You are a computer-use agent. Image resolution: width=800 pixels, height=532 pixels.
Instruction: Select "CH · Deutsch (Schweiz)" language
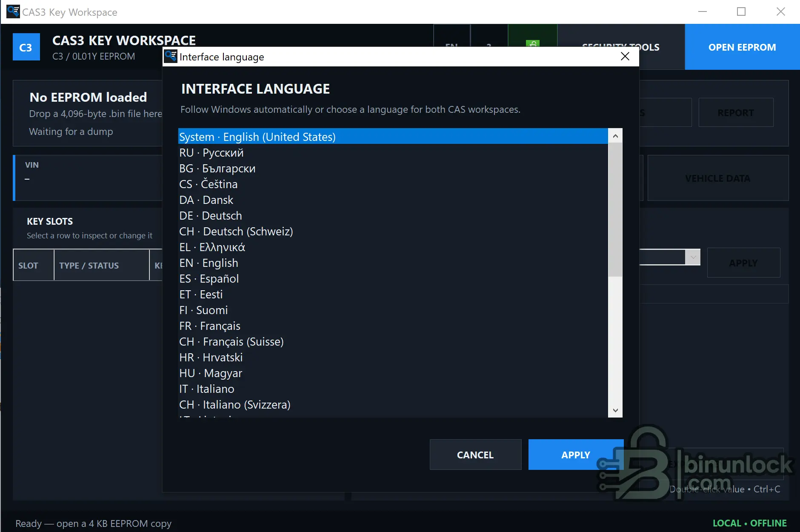tap(393, 231)
